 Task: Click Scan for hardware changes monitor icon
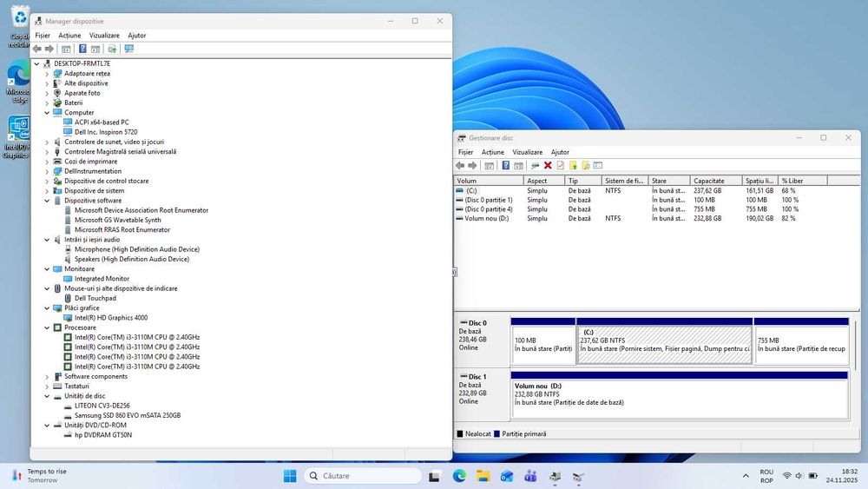pos(129,49)
